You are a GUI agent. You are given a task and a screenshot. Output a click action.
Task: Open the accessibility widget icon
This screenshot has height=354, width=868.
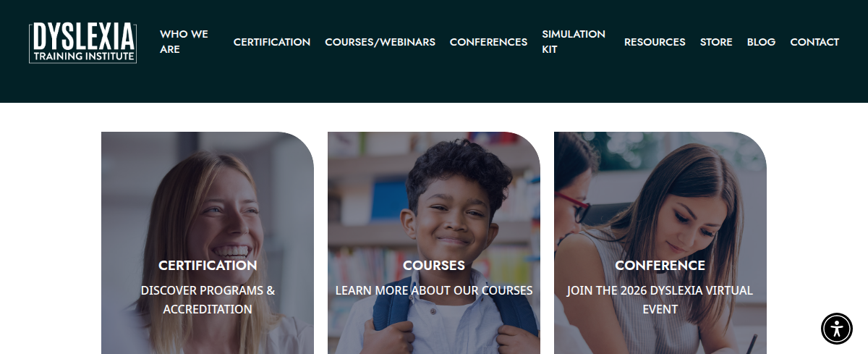[x=837, y=329]
